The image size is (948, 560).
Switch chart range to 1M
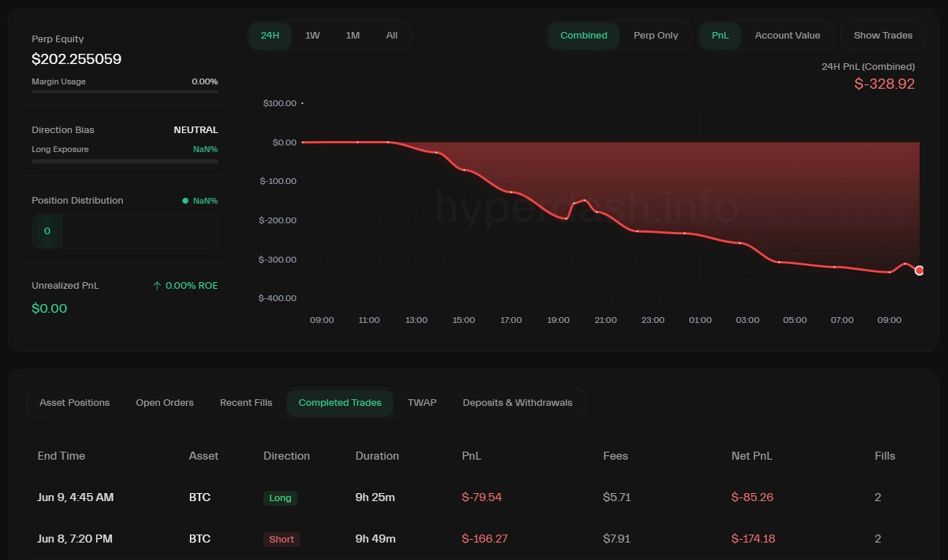coord(353,36)
